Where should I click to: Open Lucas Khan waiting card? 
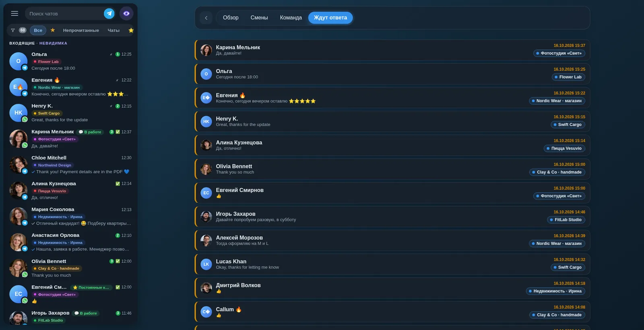click(392, 264)
